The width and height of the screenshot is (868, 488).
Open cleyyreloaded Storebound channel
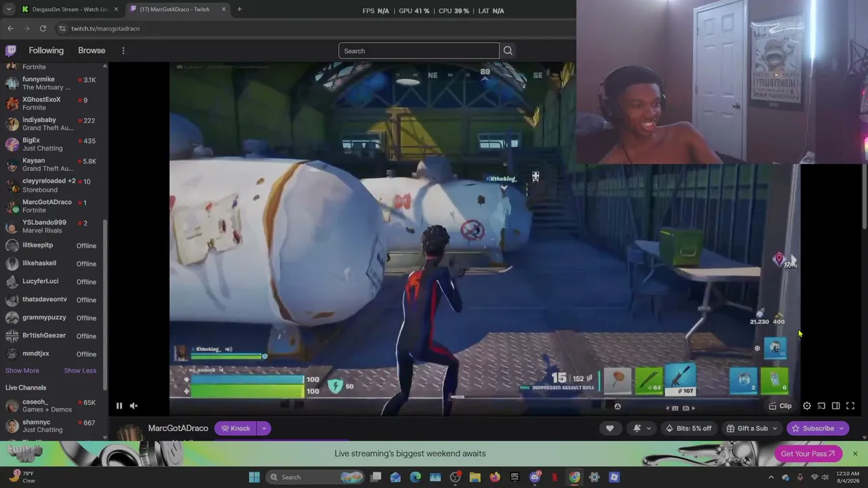pyautogui.click(x=53, y=185)
